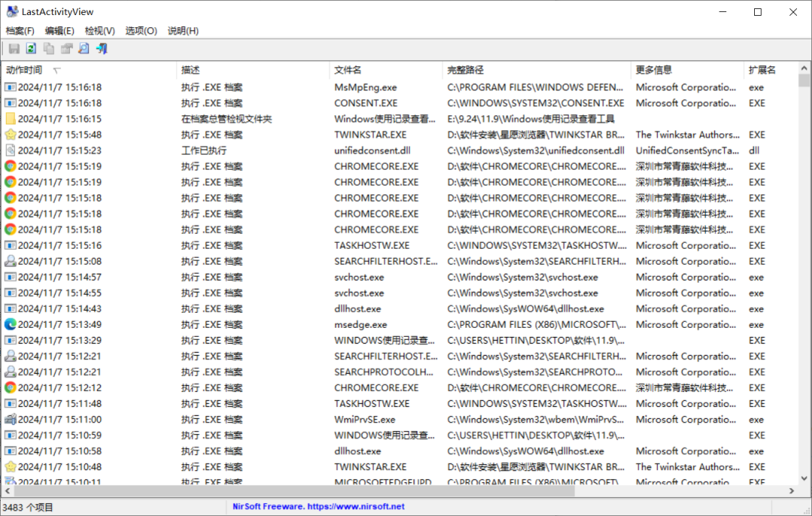Select the CONSENT.EXE file name cell
812x516 pixels.
click(365, 103)
